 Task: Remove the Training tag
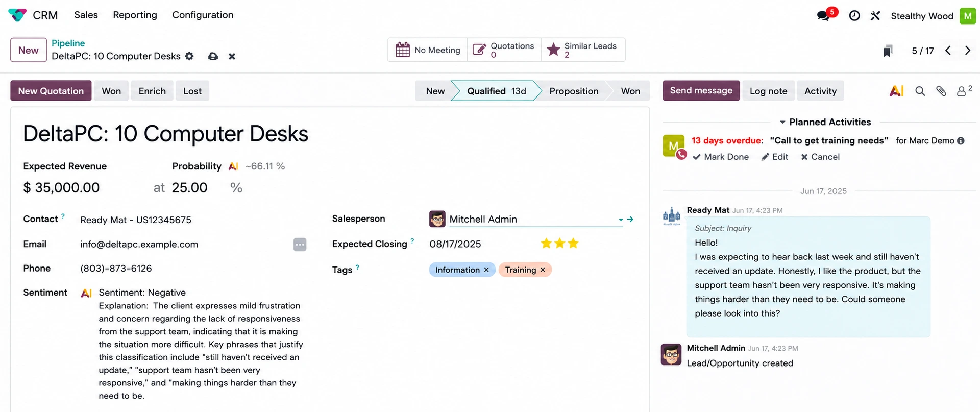[x=543, y=270]
